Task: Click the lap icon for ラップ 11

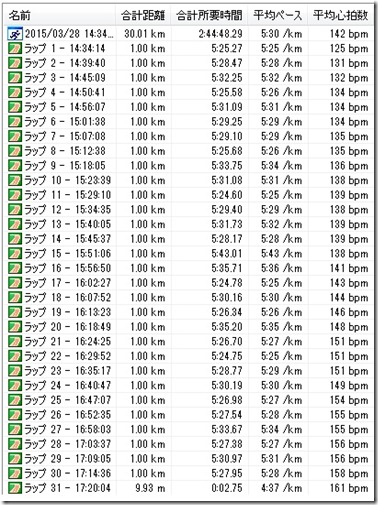Action: (x=15, y=195)
